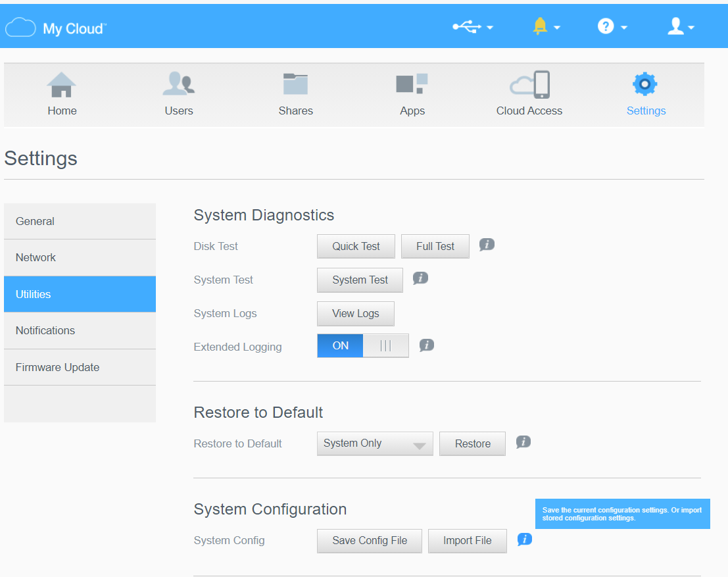The image size is (728, 577).
Task: Click the System Configuration heading
Action: click(270, 509)
